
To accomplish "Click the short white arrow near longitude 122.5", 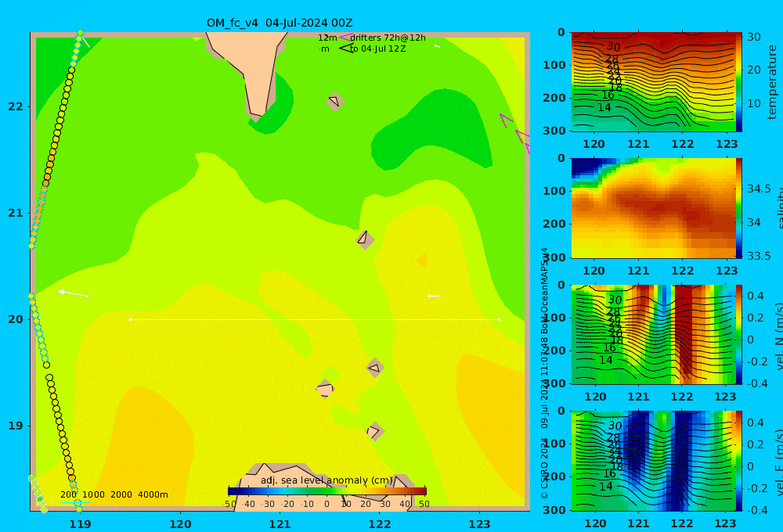I will tap(434, 296).
